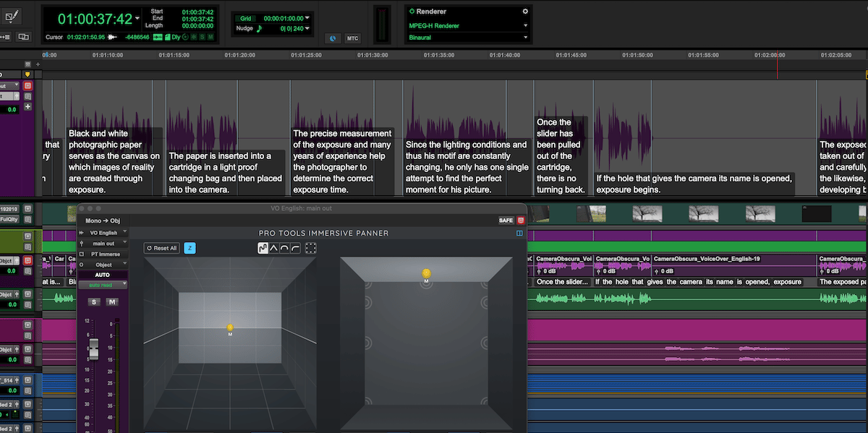Toggle the blue Z height mode button
The width and height of the screenshot is (868, 433).
point(190,248)
